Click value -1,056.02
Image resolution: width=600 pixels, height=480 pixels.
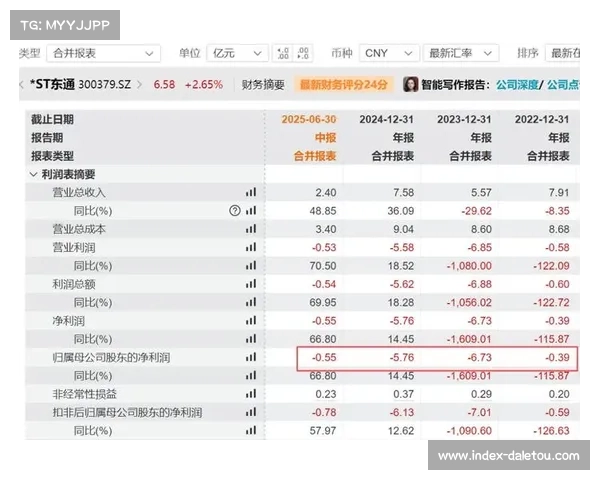click(x=469, y=302)
